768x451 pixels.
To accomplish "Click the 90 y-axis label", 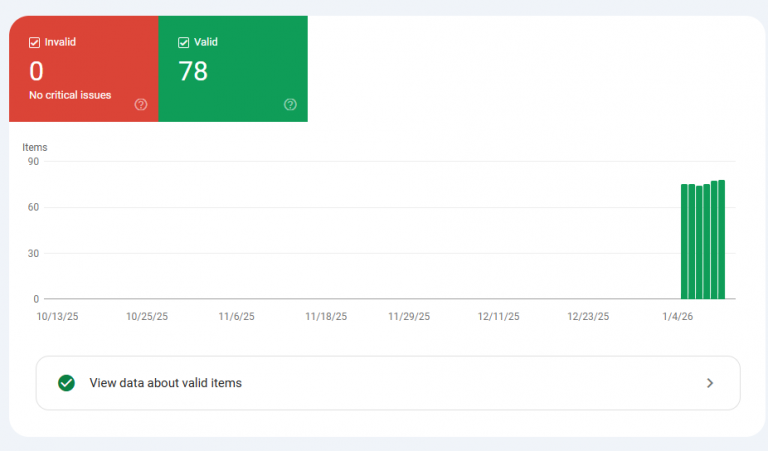I will point(33,162).
